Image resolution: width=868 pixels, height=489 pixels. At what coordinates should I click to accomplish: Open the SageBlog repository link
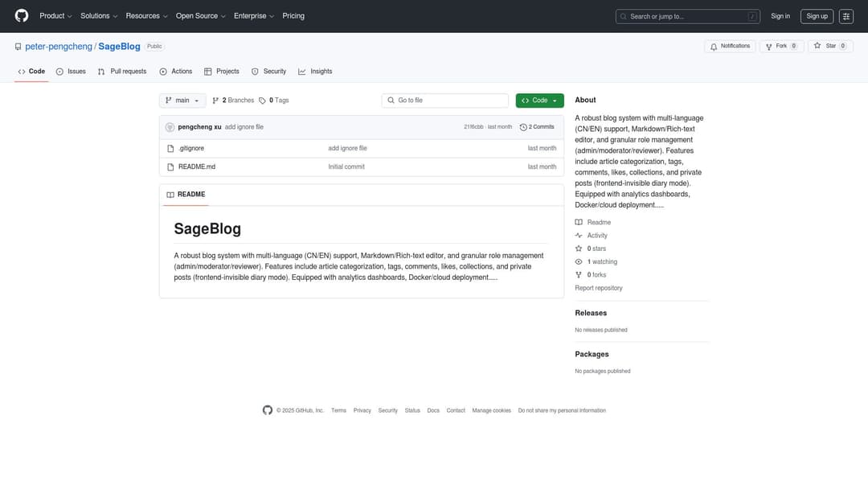(119, 47)
